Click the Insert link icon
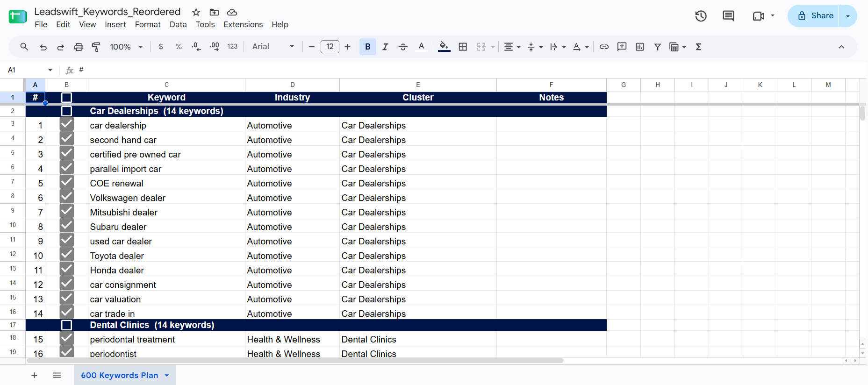868x385 pixels. [604, 47]
